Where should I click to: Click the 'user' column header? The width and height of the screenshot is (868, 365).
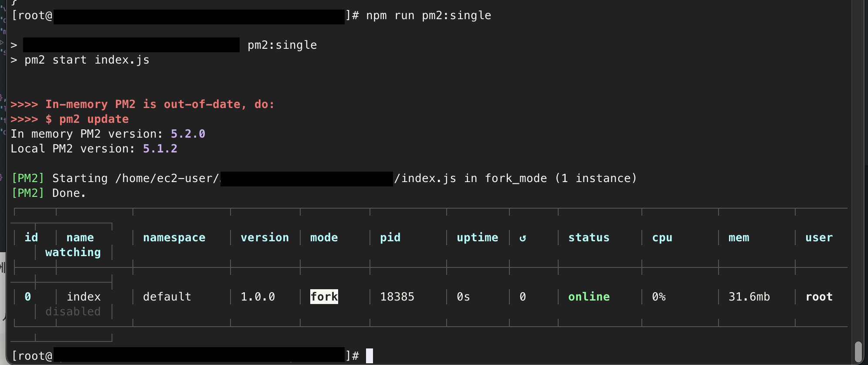click(819, 237)
